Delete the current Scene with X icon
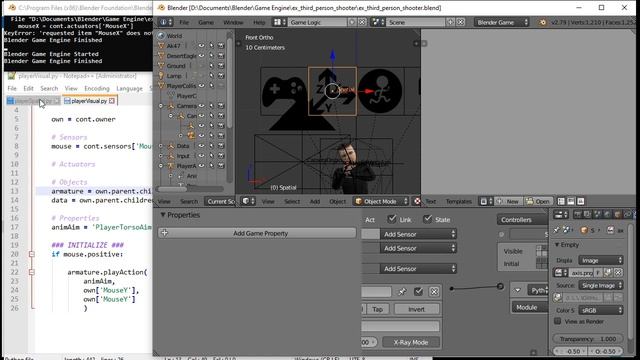This screenshot has width=640, height=360. [460, 22]
